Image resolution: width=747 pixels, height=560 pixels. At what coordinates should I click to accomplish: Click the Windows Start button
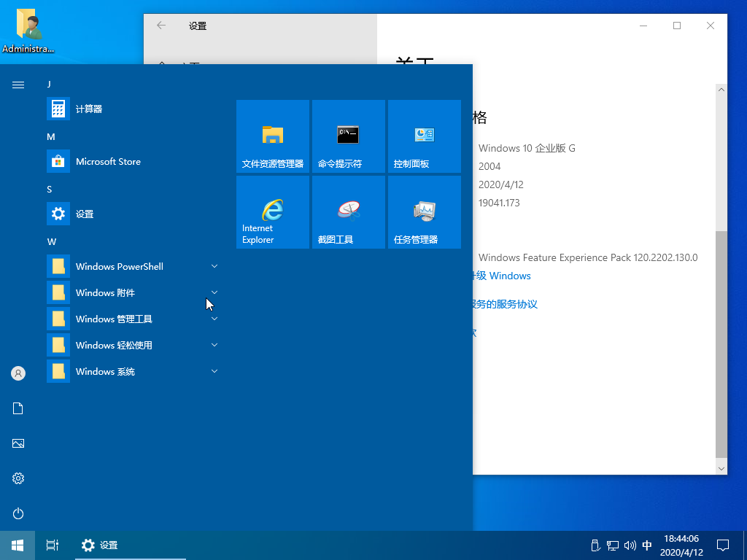pos(18,545)
